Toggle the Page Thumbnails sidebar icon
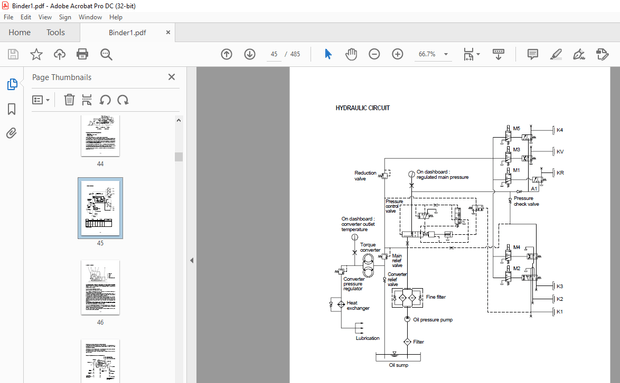 click(x=12, y=84)
